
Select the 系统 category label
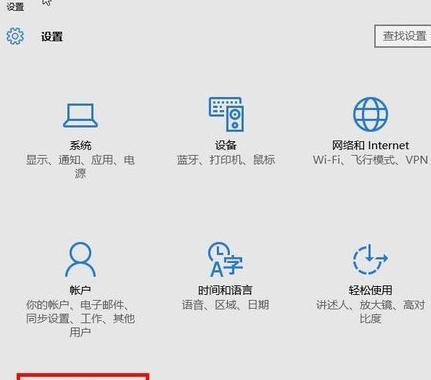[80, 145]
